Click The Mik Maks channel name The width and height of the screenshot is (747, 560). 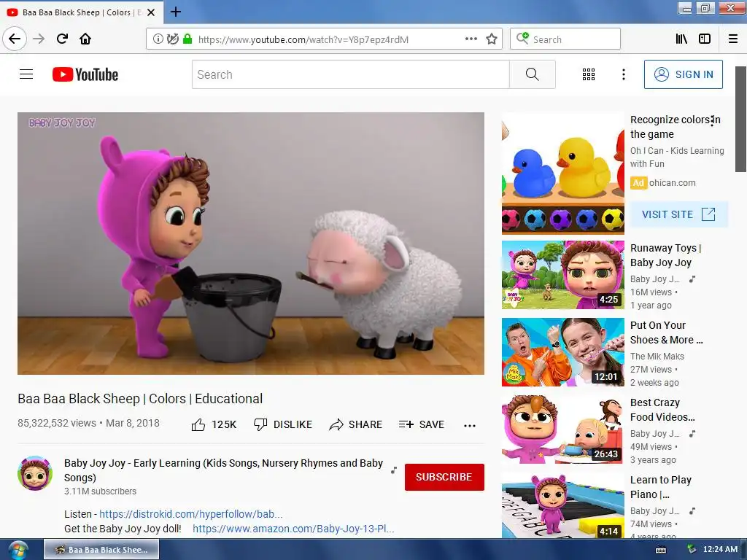pyautogui.click(x=657, y=356)
